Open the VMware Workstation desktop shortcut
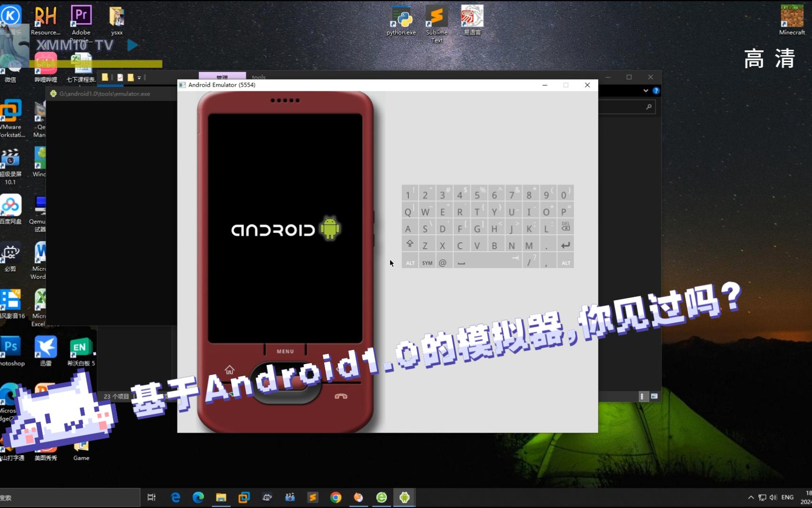This screenshot has width=812, height=508. pos(11,119)
